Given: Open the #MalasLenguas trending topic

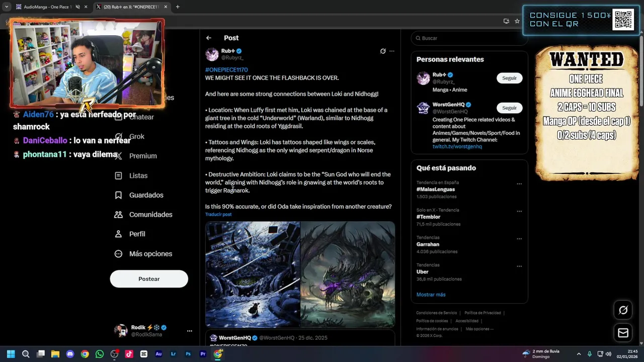Looking at the screenshot, I should (x=436, y=190).
